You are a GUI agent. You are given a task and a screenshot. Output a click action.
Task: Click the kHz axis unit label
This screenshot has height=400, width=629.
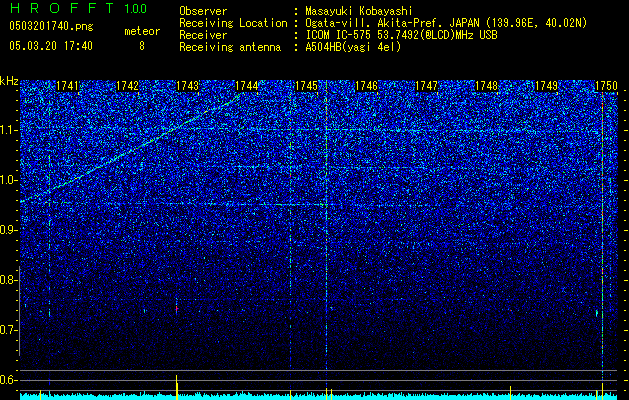click(x=9, y=81)
